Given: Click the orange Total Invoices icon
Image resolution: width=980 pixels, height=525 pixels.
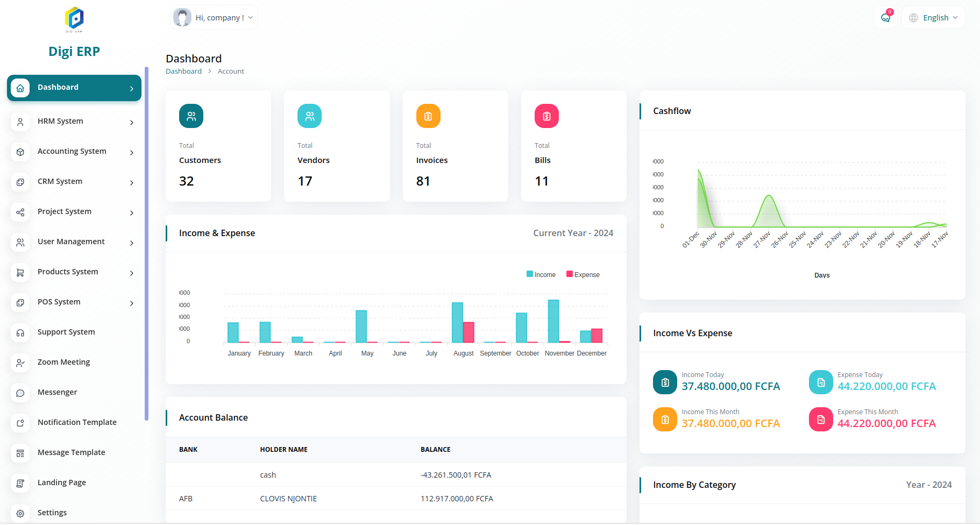Looking at the screenshot, I should tap(428, 116).
